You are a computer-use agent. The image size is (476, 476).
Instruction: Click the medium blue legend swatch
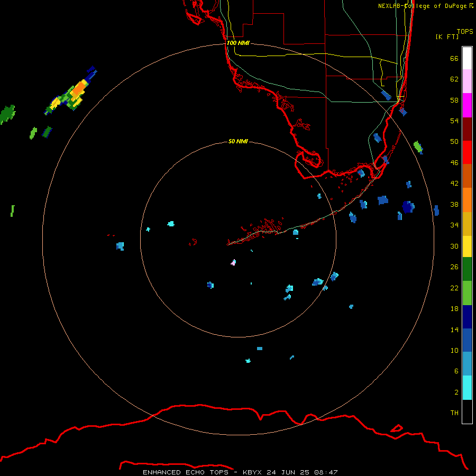click(467, 340)
